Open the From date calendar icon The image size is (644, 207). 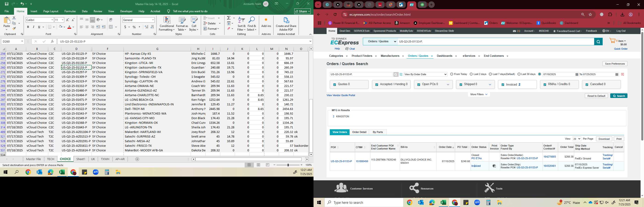tap(577, 75)
